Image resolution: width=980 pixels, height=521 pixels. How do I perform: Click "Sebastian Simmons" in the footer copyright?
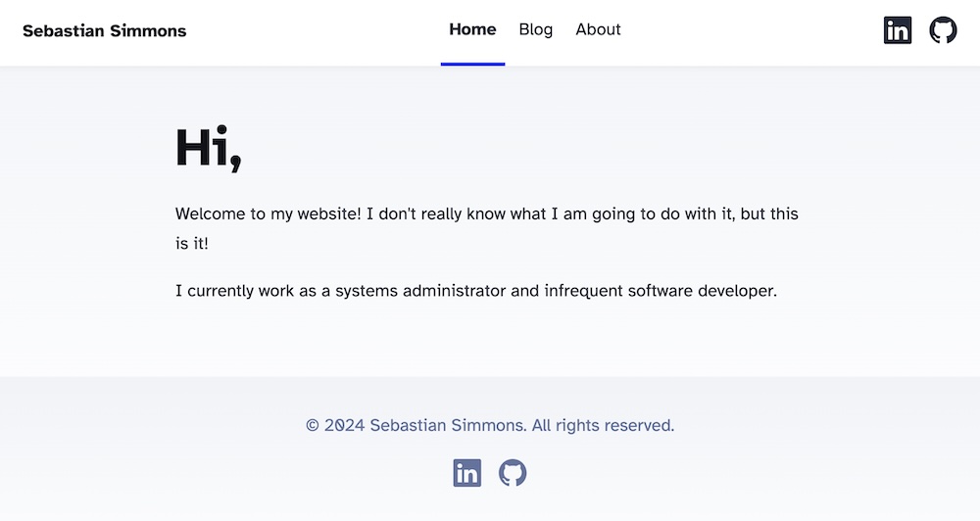(x=448, y=425)
